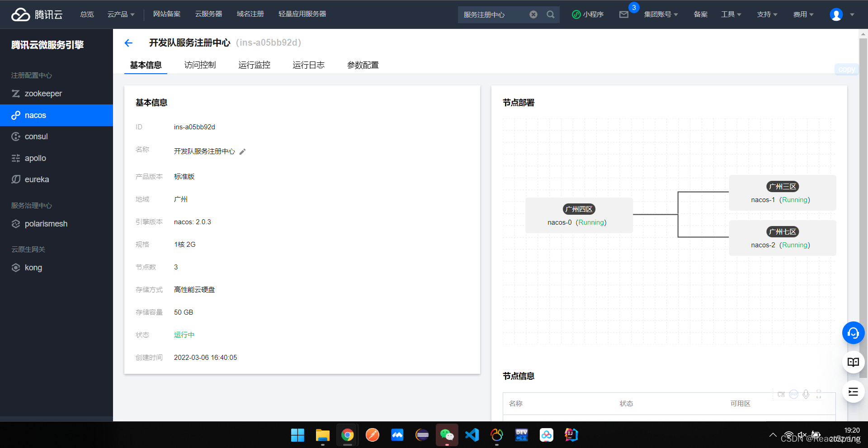Viewport: 868px width, 448px height.
Task: Edit the instance name via pencil icon
Action: tap(243, 151)
